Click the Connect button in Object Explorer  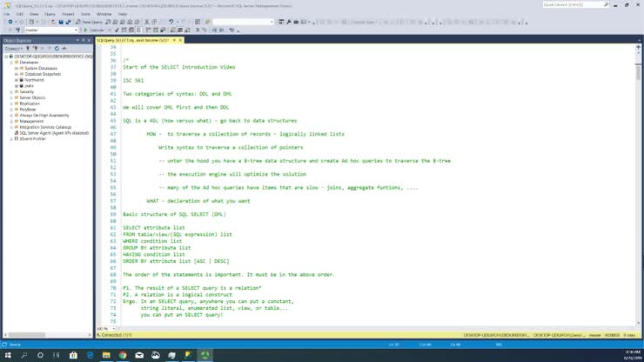pyautogui.click(x=12, y=49)
